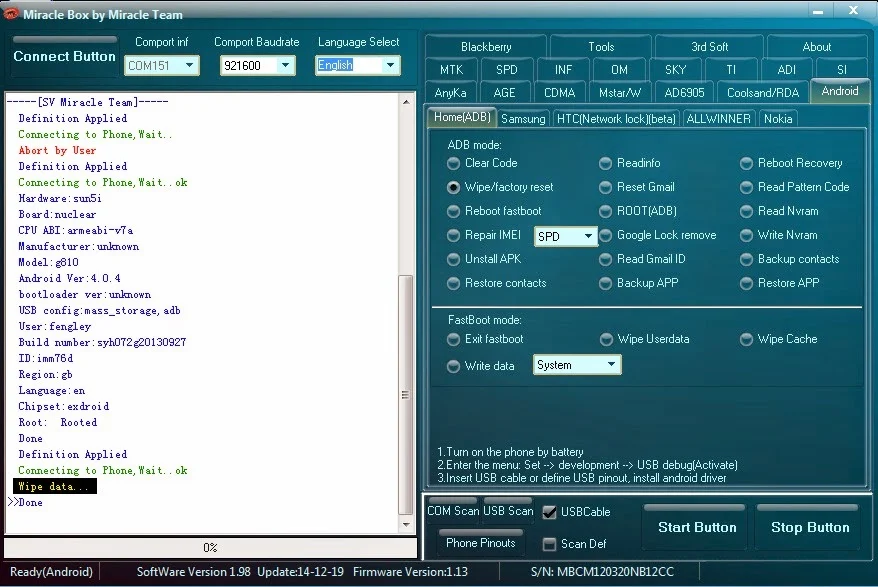Open the Write data System dropdown
The height and width of the screenshot is (587, 878).
pos(577,365)
